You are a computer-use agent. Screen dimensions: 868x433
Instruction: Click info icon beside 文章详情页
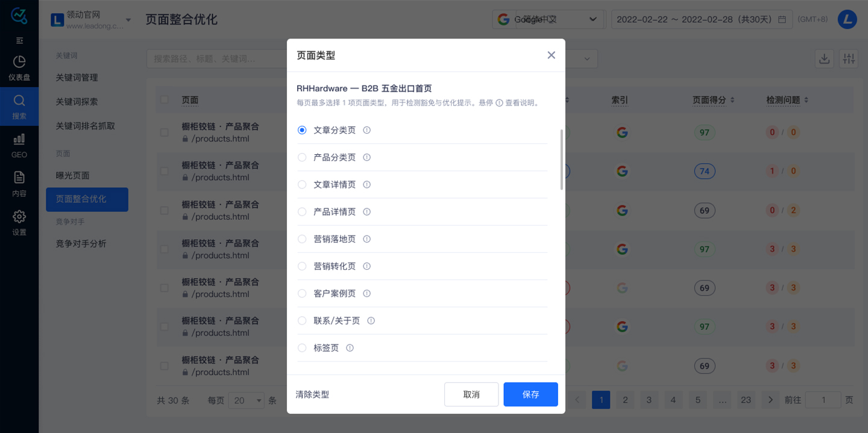366,184
